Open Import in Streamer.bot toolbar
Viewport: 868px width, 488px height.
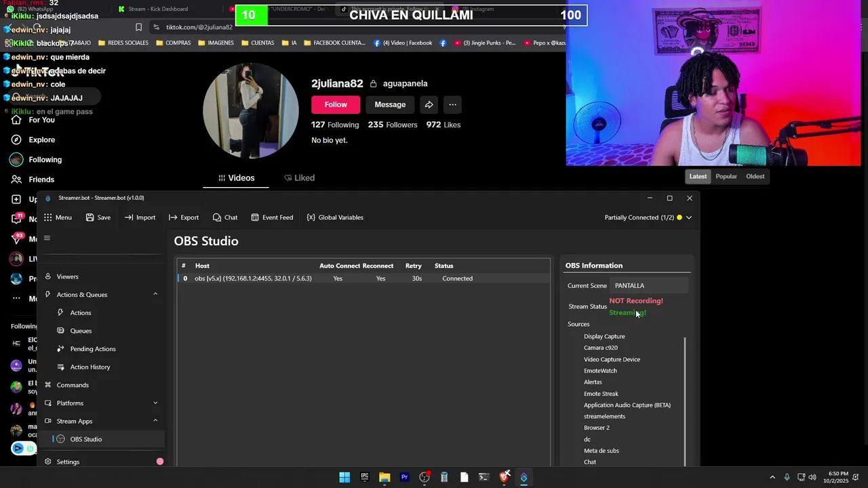pos(140,218)
